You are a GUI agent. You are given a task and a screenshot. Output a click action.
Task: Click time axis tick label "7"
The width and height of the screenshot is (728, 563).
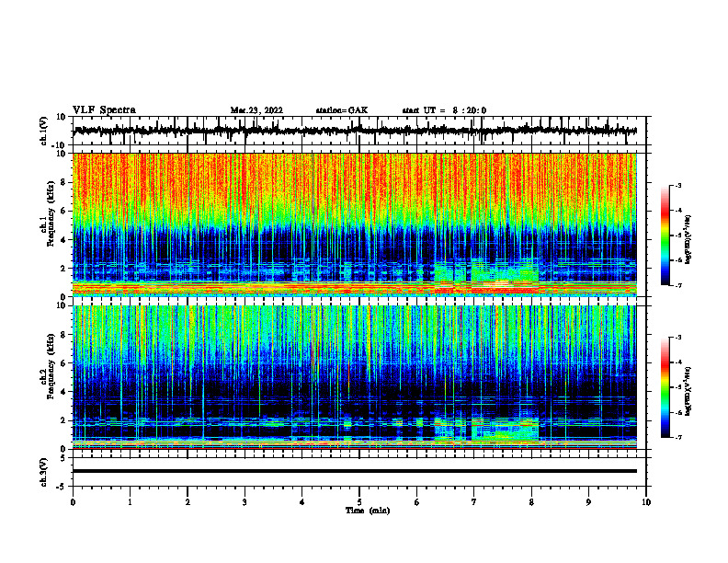474,502
